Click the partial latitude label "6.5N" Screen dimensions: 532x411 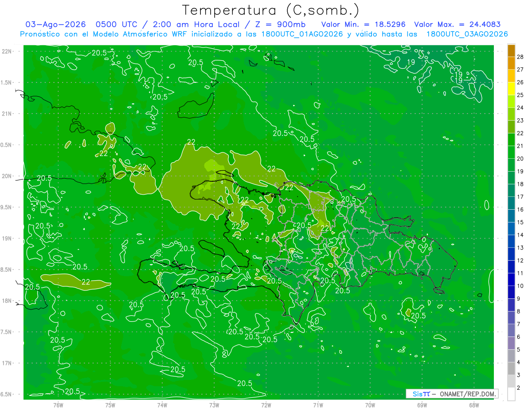pyautogui.click(x=6, y=394)
